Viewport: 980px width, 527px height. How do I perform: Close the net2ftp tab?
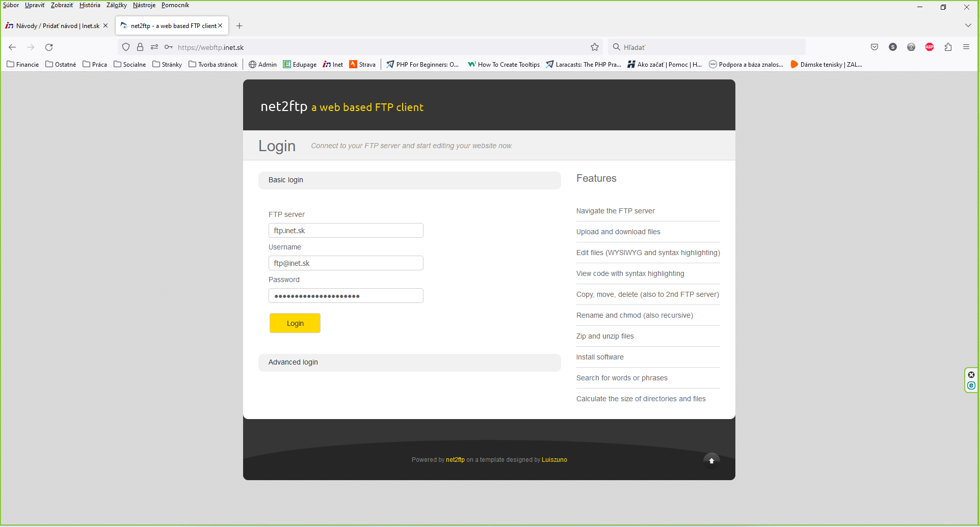220,25
